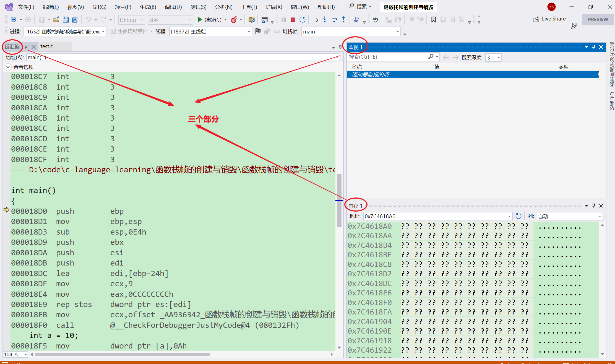Screen dimensions: 615x364
Task: Click the undo icon
Action: (x=88, y=20)
